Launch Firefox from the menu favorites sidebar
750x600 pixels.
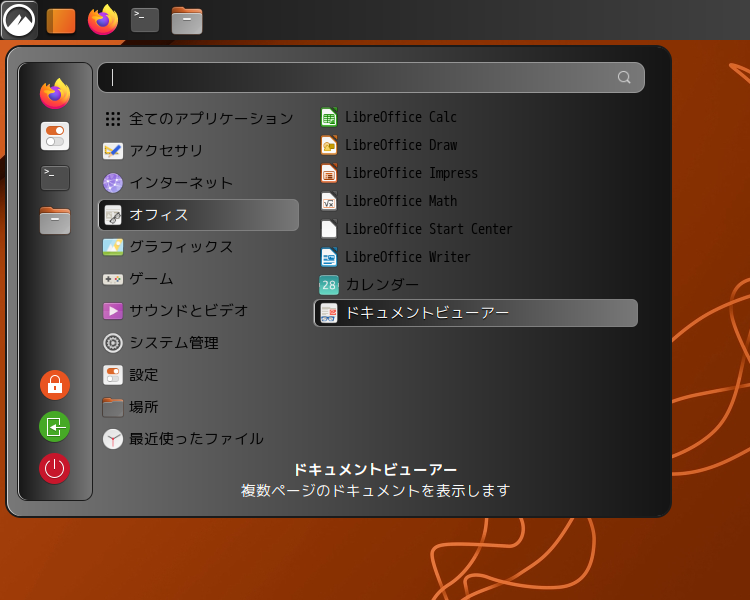(x=55, y=94)
